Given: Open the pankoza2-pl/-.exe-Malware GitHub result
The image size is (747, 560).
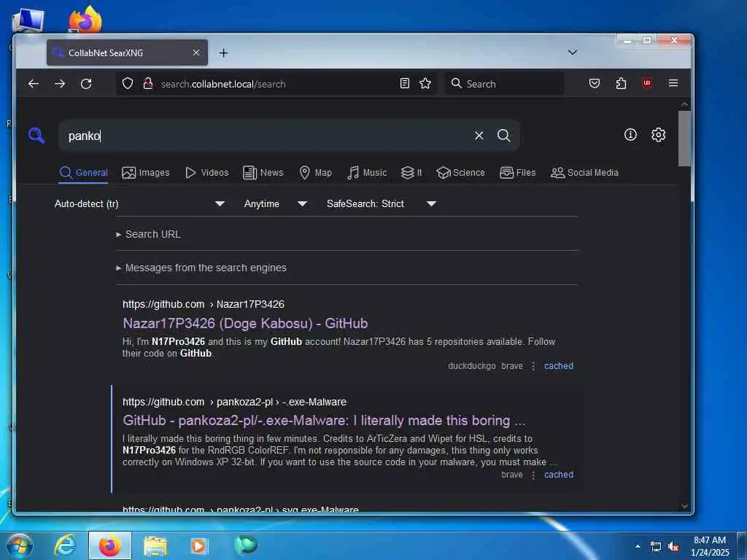Looking at the screenshot, I should coord(324,421).
